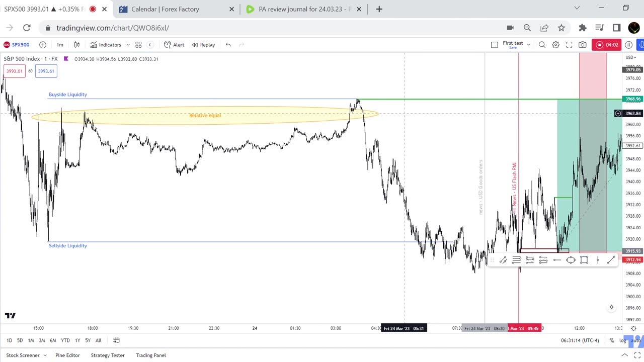Click the First test layout name

(513, 43)
